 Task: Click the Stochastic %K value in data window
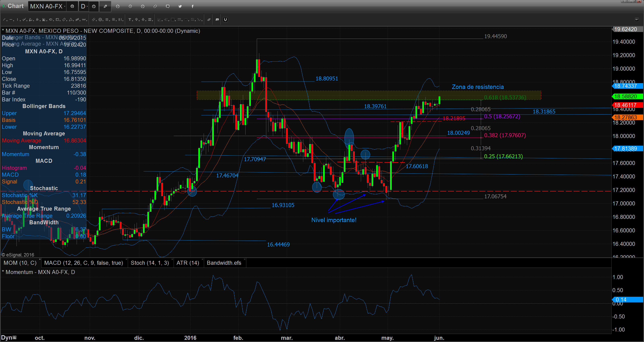pos(79,195)
